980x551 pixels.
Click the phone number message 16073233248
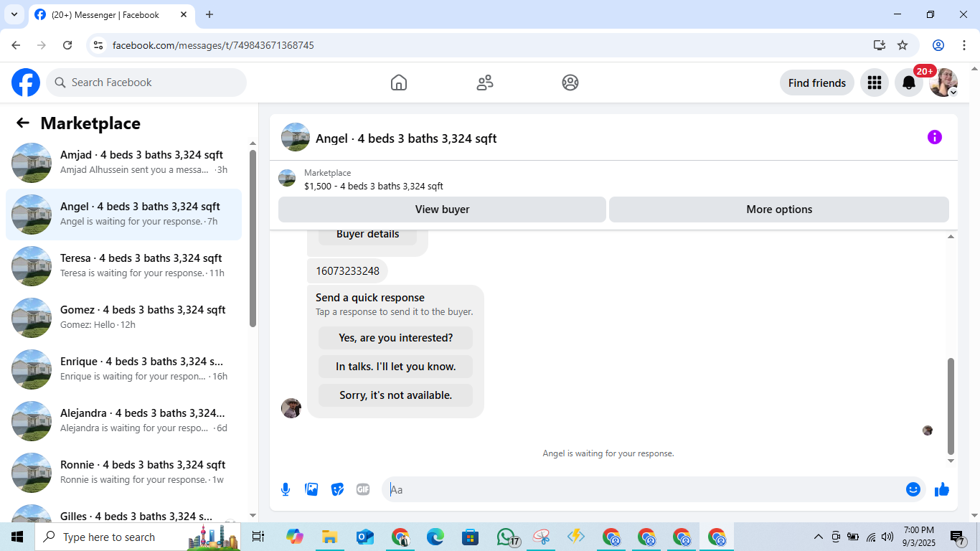pos(347,270)
